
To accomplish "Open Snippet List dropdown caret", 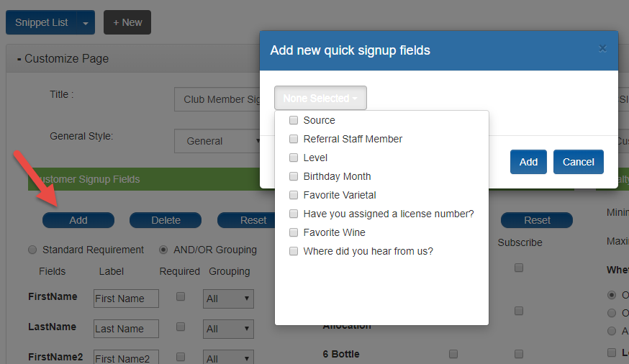I will click(86, 23).
